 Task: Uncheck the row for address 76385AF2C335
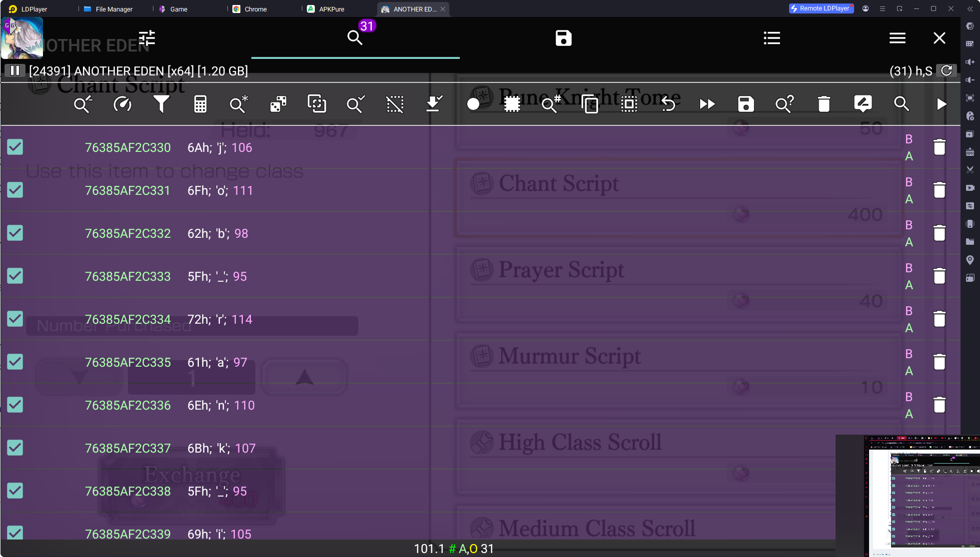point(15,362)
